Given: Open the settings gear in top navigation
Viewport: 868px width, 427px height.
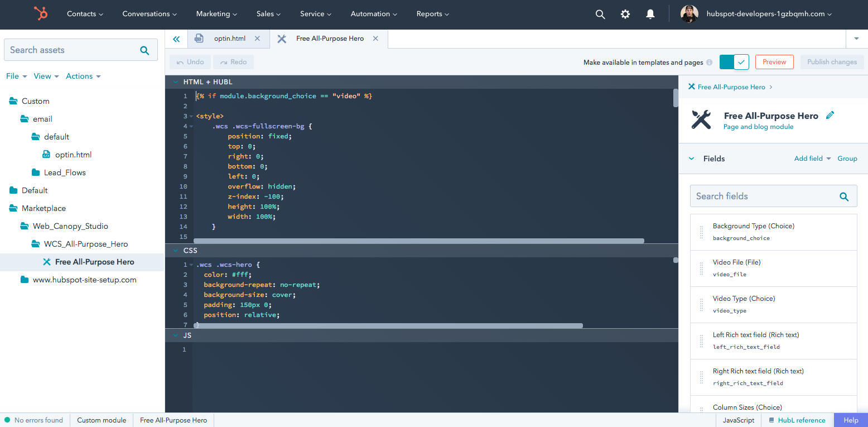Looking at the screenshot, I should [625, 15].
